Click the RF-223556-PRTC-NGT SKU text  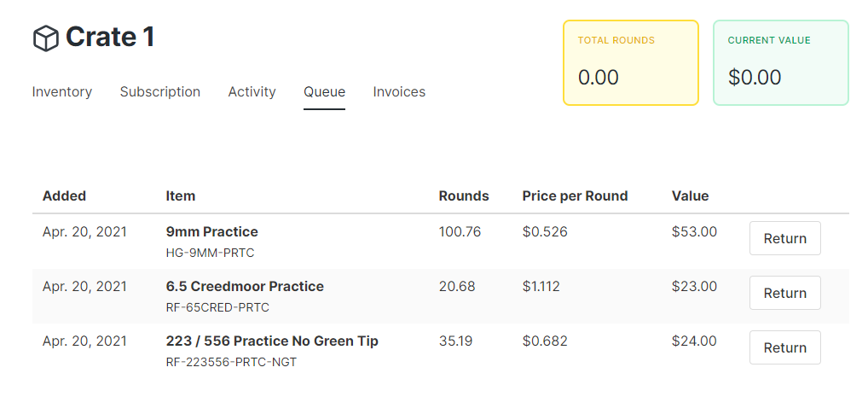tap(231, 363)
